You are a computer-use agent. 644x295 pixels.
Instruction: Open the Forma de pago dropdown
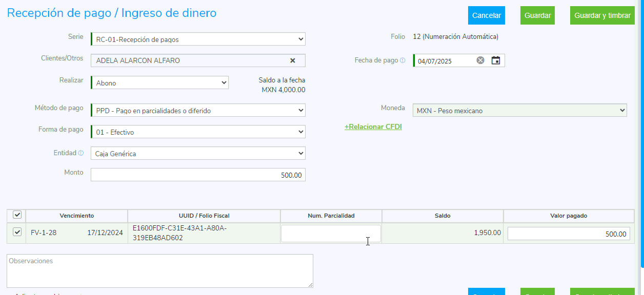[198, 132]
